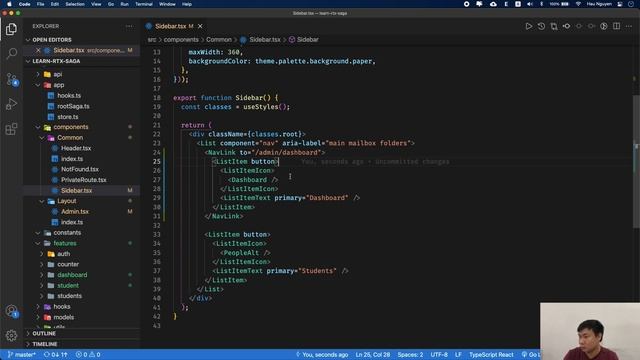Screen dimensions: 640x360
Task: Click the volume icon in macOS menu bar
Action: pyautogui.click(x=530, y=4)
